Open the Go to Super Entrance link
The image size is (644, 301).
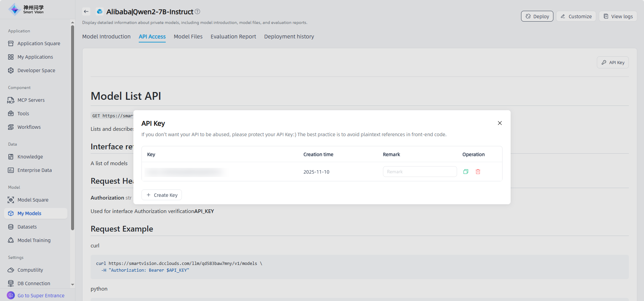tap(41, 296)
